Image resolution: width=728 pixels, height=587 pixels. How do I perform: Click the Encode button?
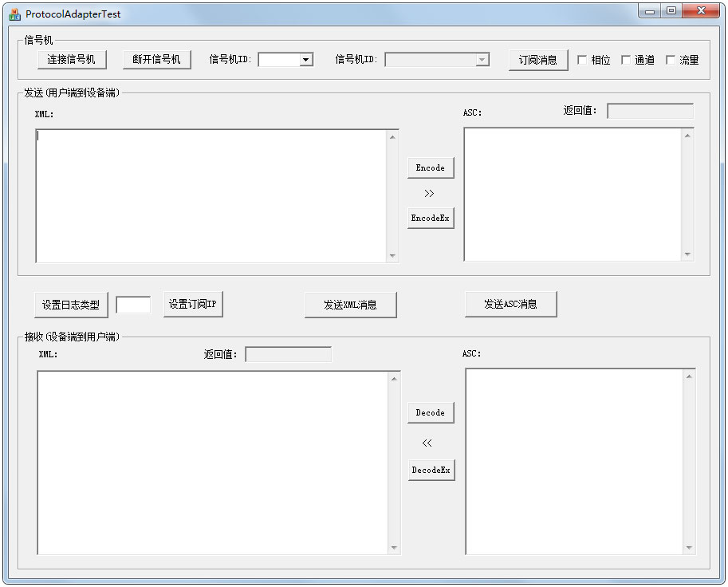pos(431,167)
